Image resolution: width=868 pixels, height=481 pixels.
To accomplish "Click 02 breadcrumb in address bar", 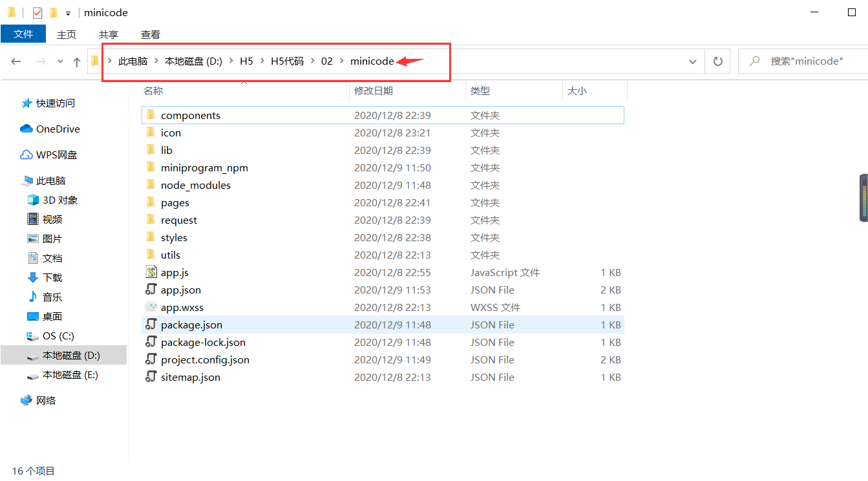I will (x=326, y=61).
